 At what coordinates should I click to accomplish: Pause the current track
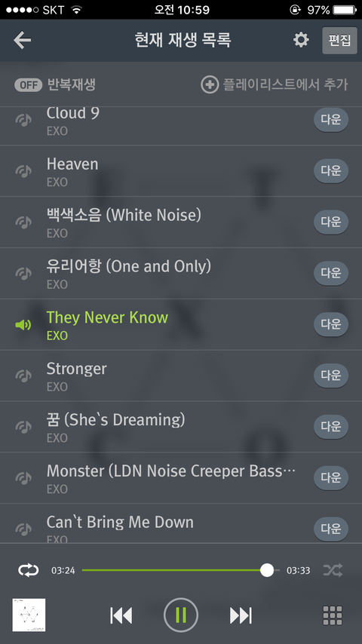click(181, 615)
